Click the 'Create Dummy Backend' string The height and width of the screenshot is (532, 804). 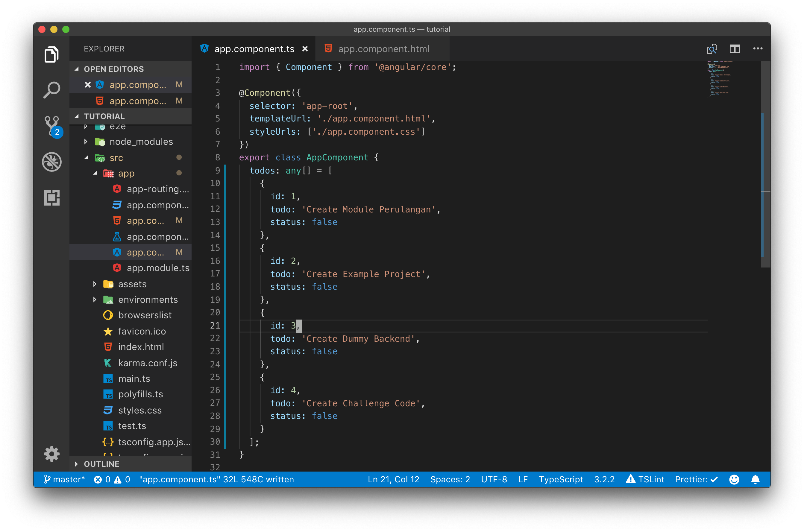(x=358, y=338)
